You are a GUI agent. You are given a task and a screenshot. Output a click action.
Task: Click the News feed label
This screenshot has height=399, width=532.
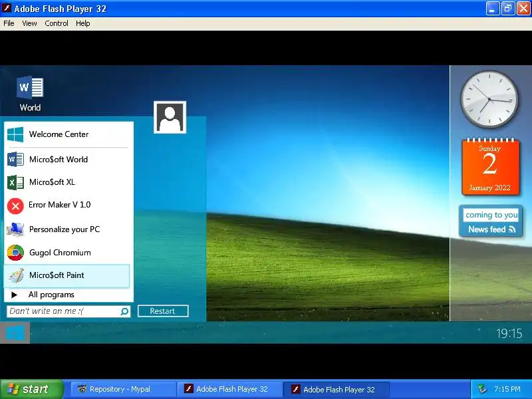click(x=487, y=229)
